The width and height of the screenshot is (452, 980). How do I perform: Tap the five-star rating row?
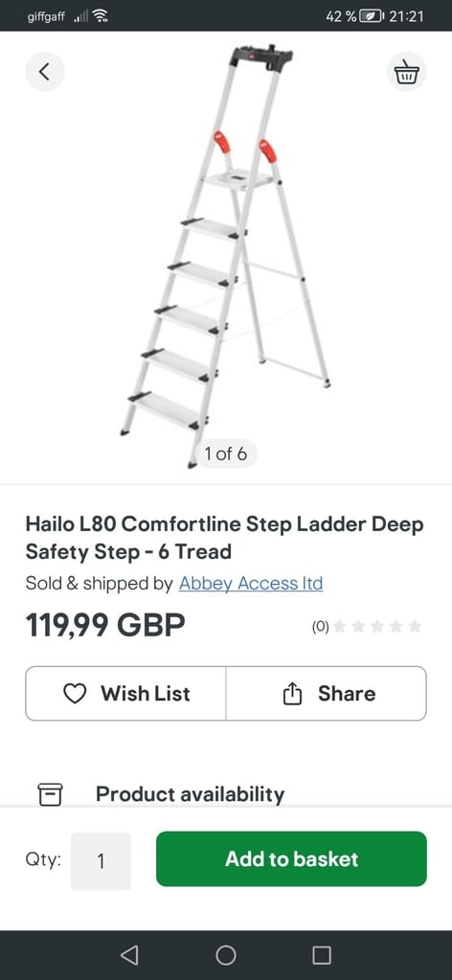377,626
